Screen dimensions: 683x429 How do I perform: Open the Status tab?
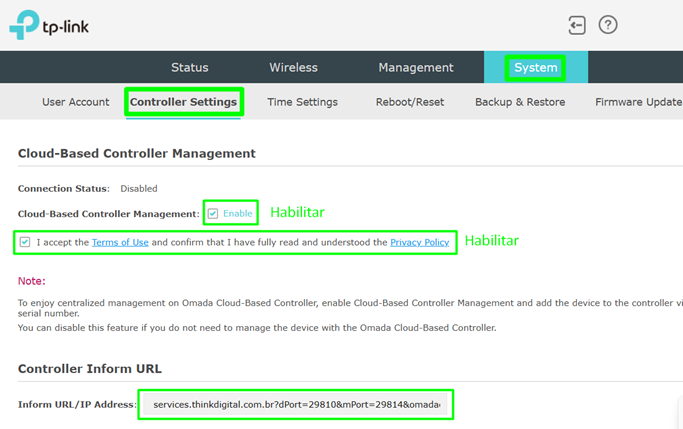coord(190,68)
